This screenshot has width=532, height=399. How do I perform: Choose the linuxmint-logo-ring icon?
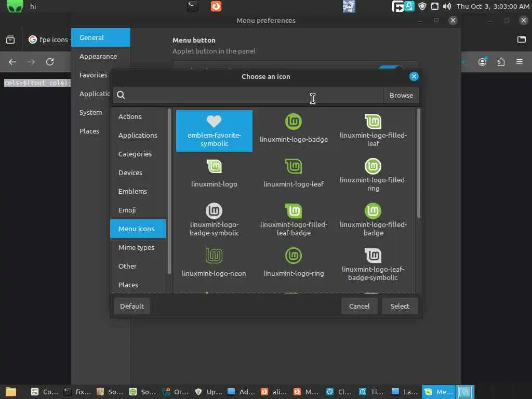point(294,263)
